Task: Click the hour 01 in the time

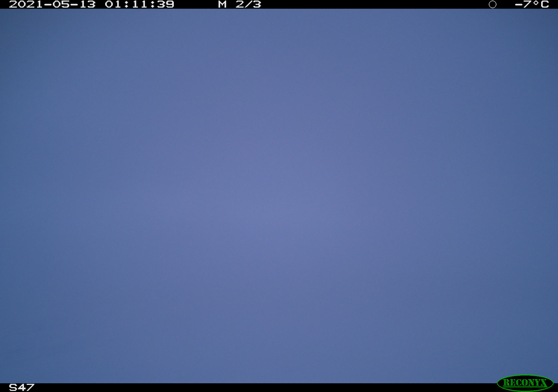Action: (113, 4)
